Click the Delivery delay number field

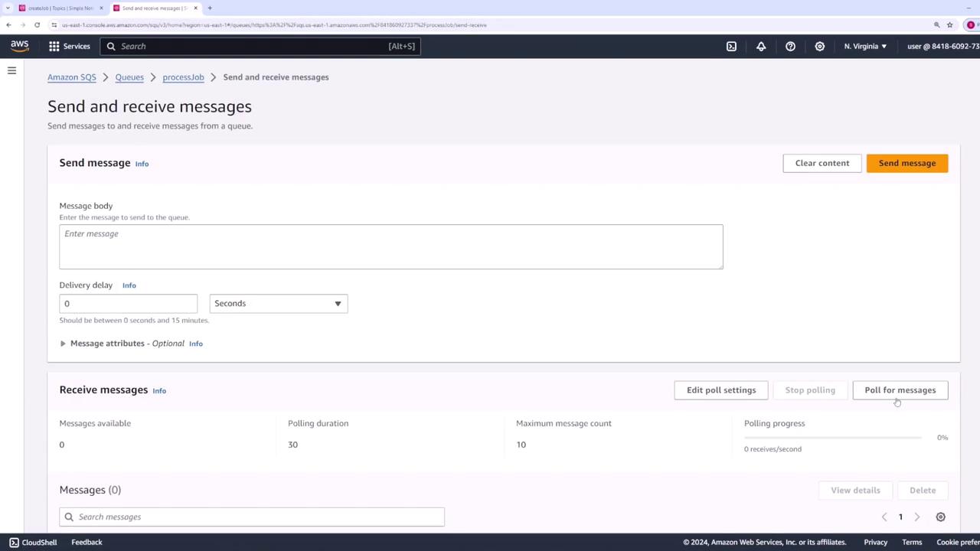pos(128,304)
